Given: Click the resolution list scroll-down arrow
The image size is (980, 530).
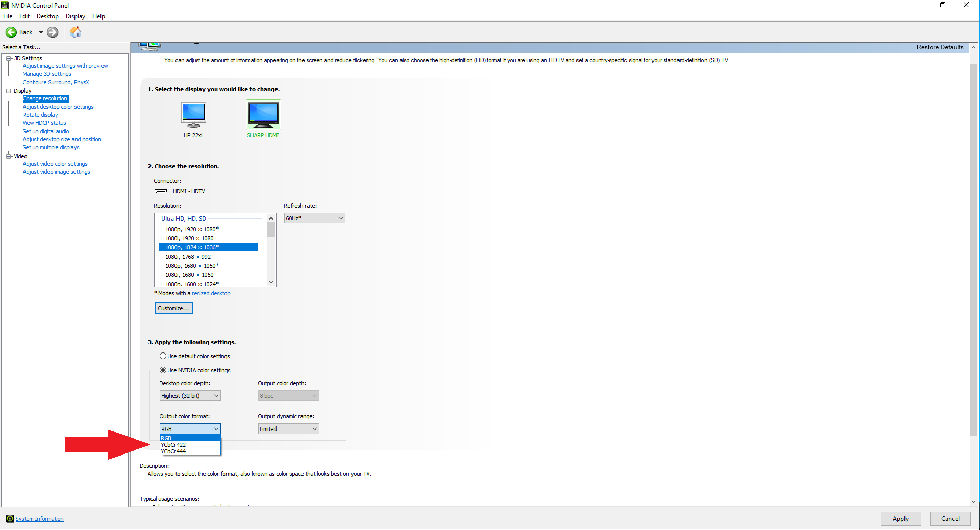Looking at the screenshot, I should click(x=271, y=282).
